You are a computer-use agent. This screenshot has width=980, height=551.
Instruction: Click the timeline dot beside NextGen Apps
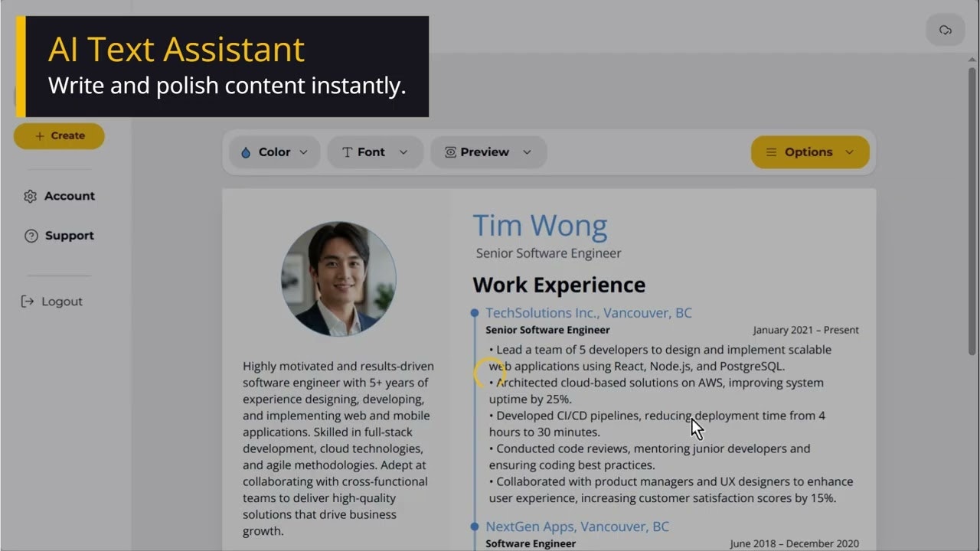tap(475, 527)
